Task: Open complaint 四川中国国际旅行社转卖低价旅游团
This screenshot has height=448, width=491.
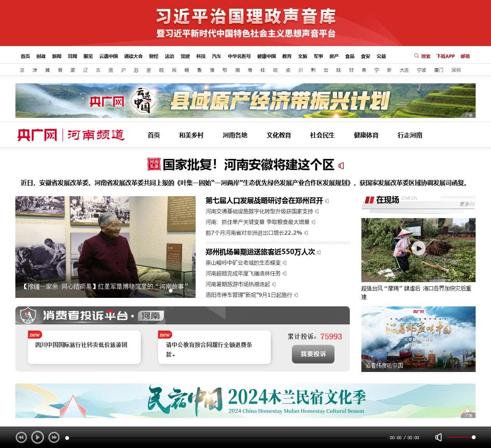Action: tap(81, 345)
